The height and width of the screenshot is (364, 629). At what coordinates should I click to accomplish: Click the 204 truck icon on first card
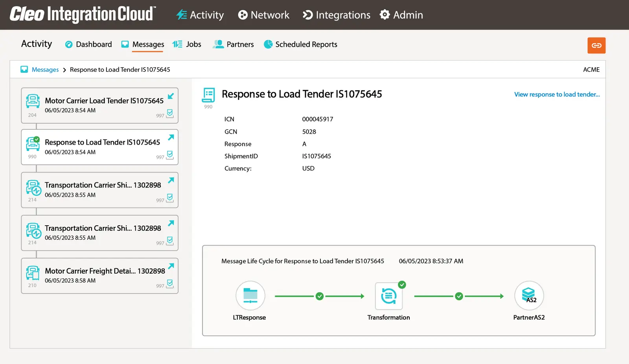point(33,101)
